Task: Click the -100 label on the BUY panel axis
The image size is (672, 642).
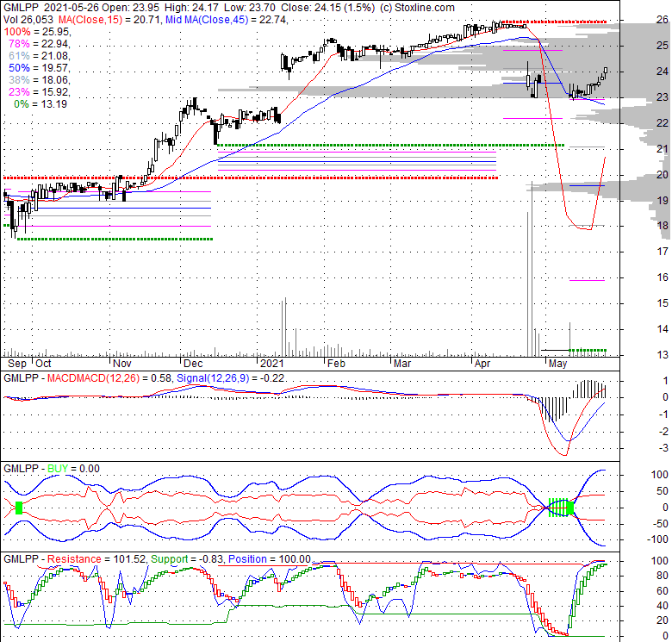Action: pos(657,539)
